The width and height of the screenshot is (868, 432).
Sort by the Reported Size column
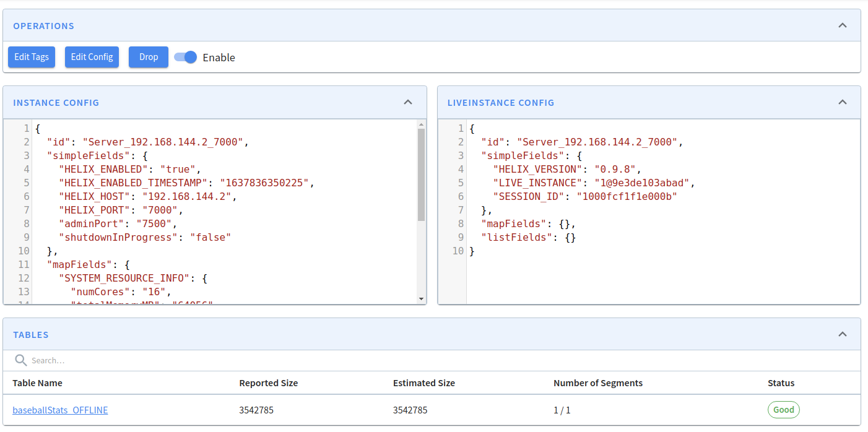pyautogui.click(x=268, y=383)
